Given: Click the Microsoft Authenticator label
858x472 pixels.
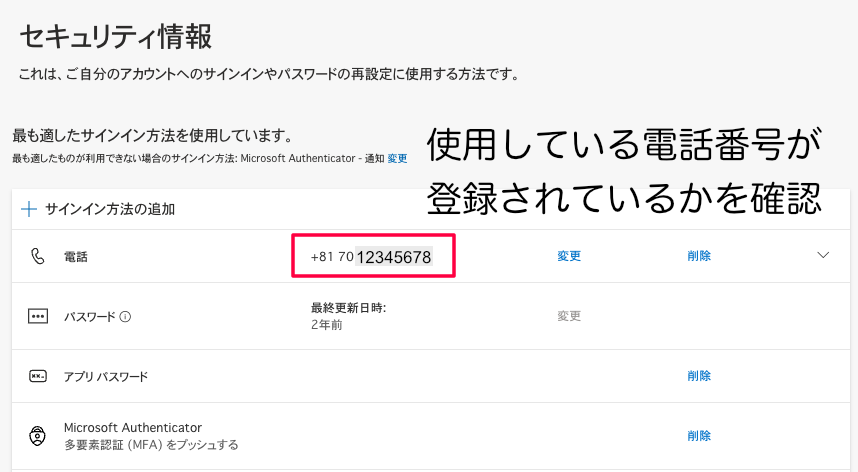Looking at the screenshot, I should coord(133,427).
